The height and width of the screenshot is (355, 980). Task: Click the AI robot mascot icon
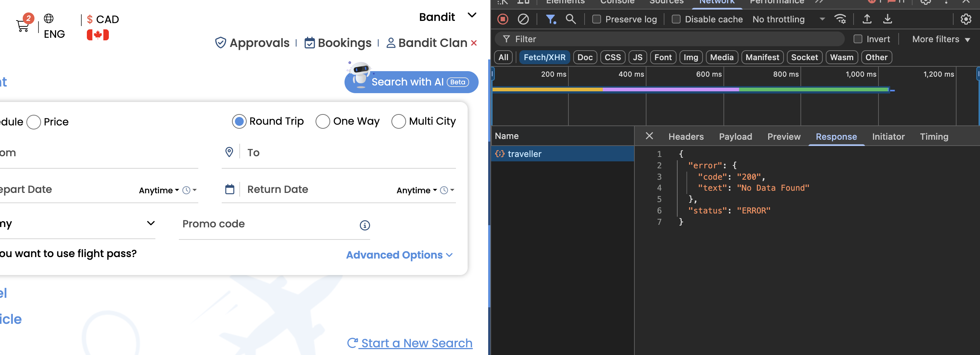pyautogui.click(x=360, y=74)
